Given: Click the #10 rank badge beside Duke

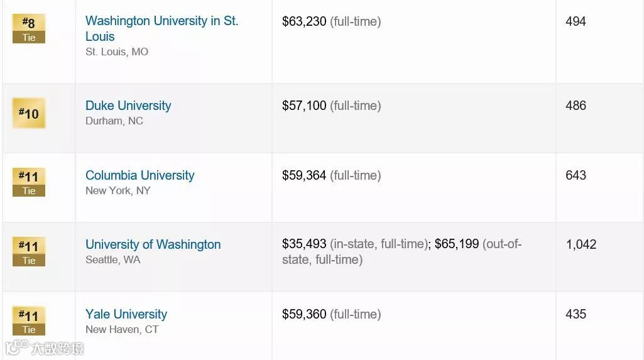Looking at the screenshot, I should pos(29,114).
